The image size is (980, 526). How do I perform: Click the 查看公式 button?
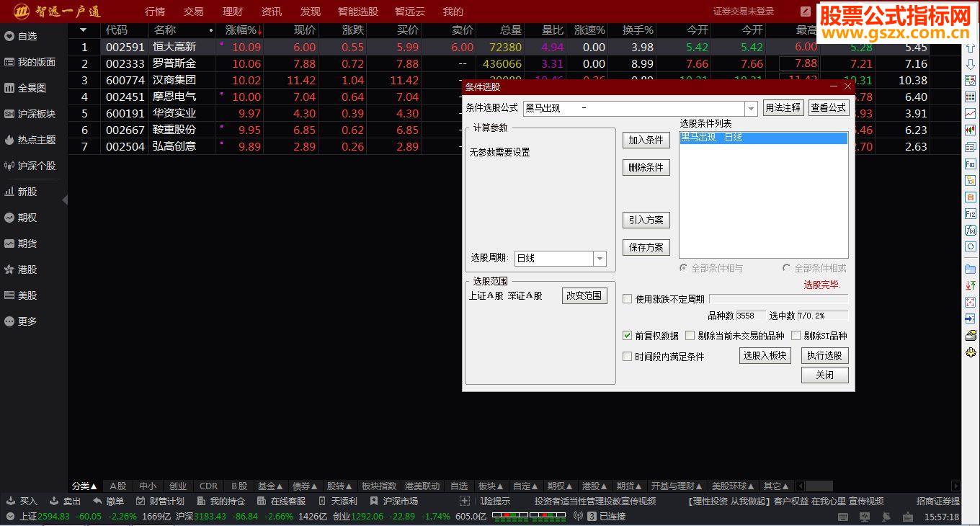pos(829,107)
